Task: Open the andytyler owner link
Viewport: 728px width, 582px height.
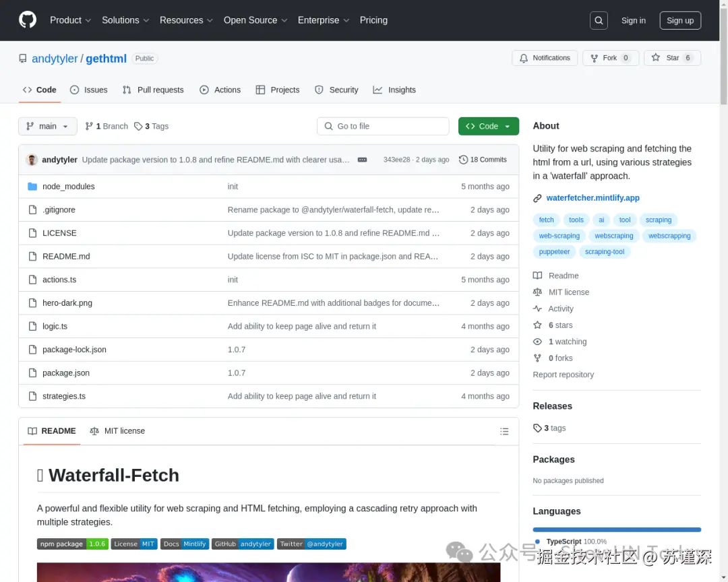Action: click(x=55, y=59)
